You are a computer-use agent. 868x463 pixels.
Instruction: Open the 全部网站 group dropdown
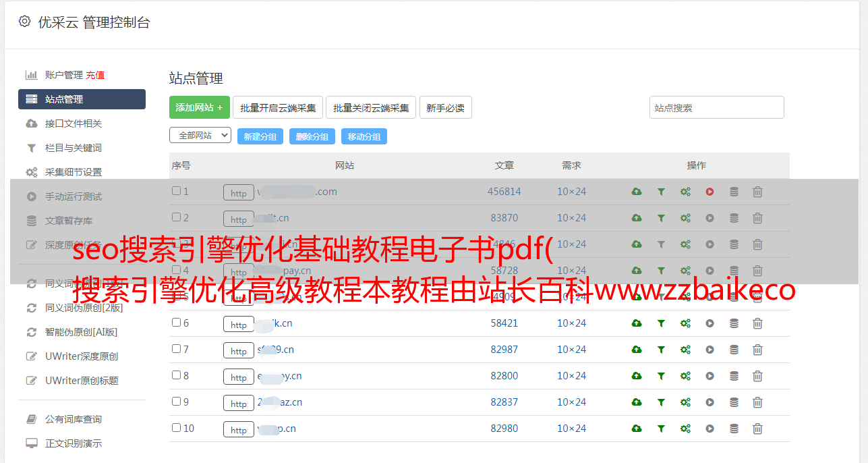coord(200,136)
